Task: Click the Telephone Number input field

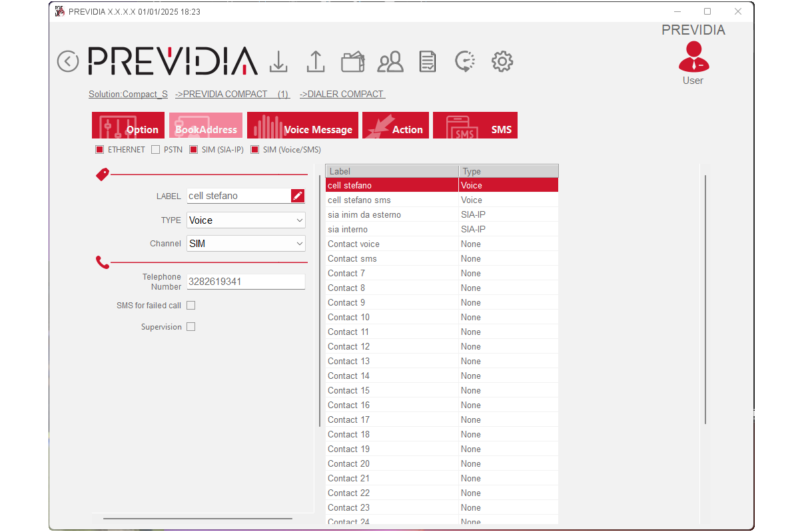Action: [x=246, y=282]
